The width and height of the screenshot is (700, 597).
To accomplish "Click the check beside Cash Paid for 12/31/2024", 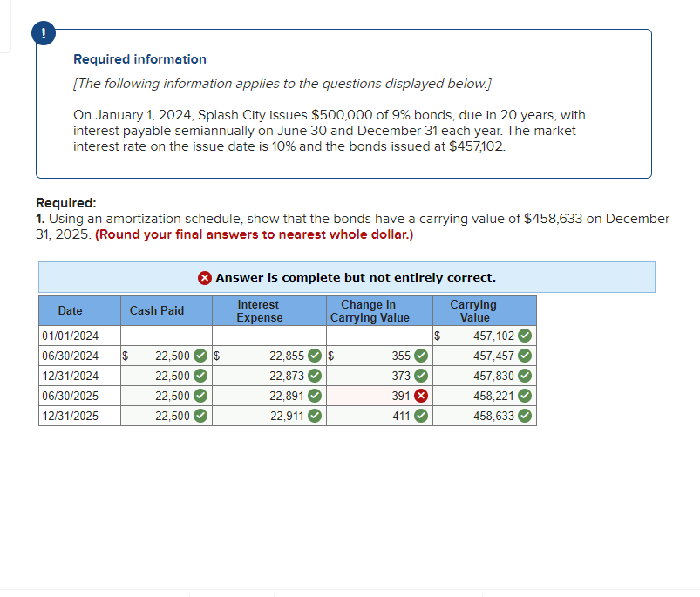I will [200, 376].
